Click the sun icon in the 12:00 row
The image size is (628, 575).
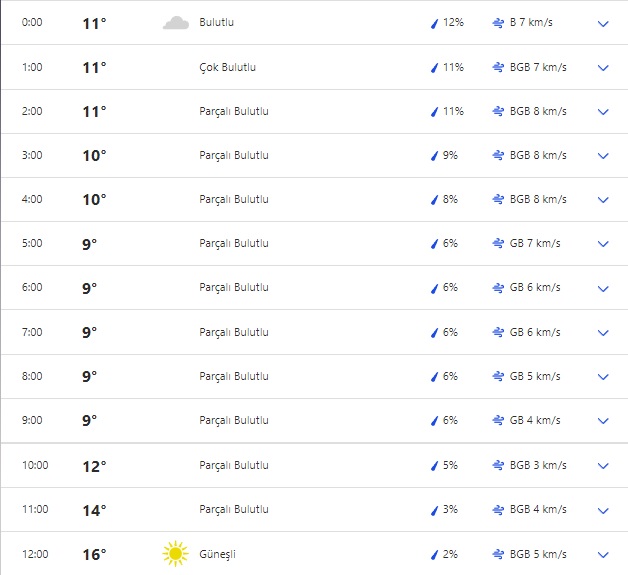click(176, 553)
